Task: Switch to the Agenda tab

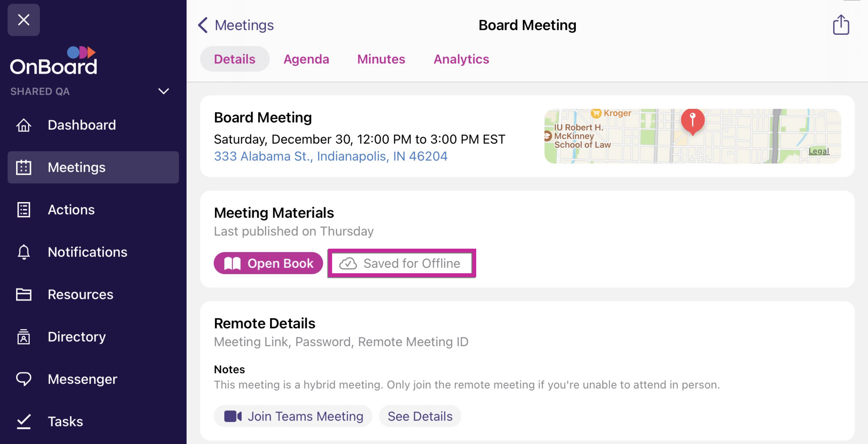Action: pos(306,59)
